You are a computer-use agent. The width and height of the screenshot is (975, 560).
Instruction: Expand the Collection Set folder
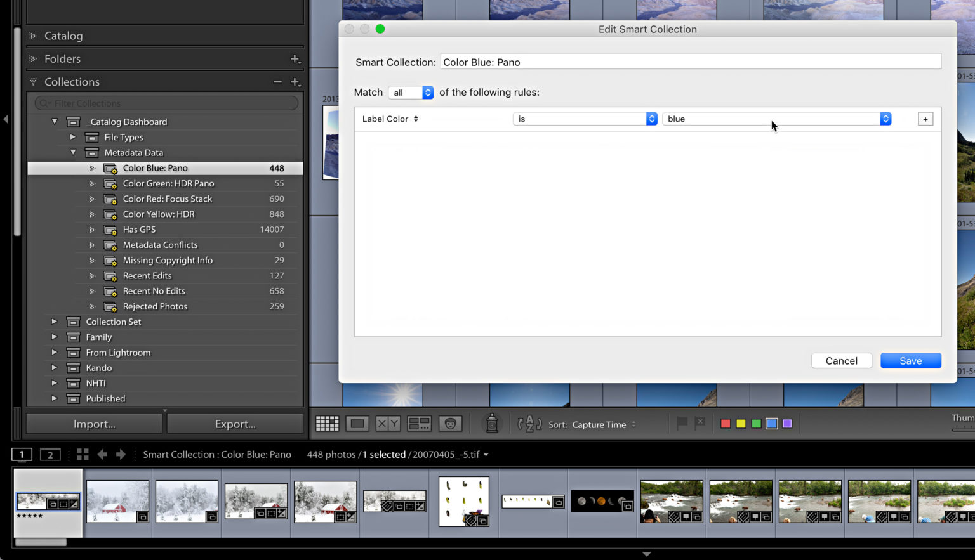[55, 322]
